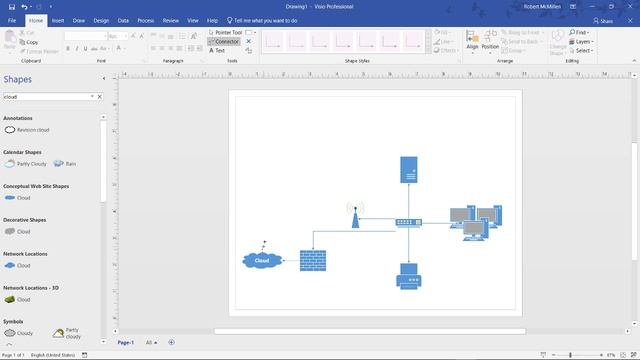Image resolution: width=640 pixels, height=360 pixels.
Task: Select the Partly cloudy symbol shape
Action: point(67,333)
